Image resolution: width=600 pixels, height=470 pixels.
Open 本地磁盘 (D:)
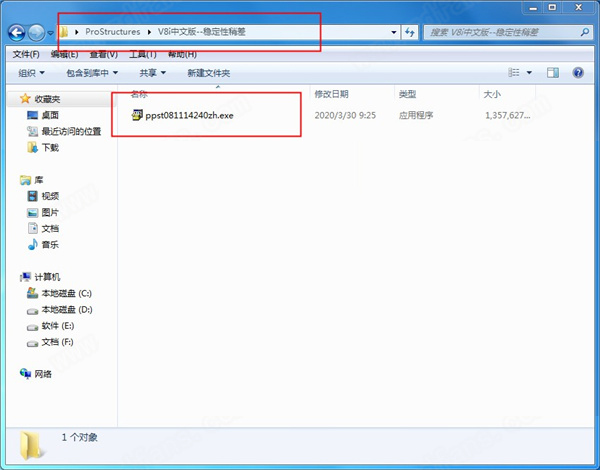pos(67,310)
